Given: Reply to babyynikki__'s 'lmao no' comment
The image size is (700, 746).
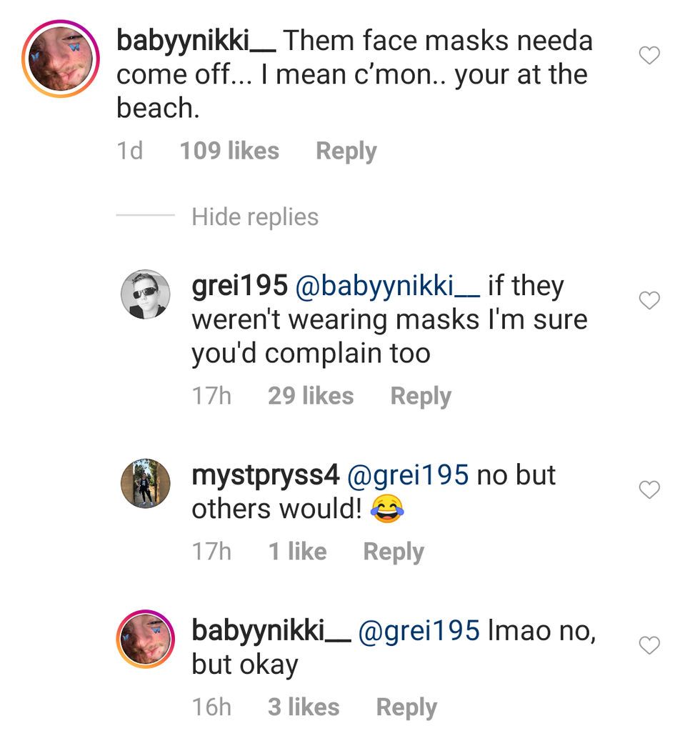Looking at the screenshot, I should [x=406, y=707].
